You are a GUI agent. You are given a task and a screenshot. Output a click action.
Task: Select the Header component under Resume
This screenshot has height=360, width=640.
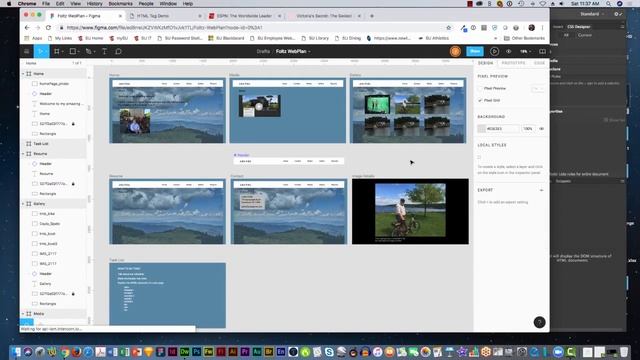(x=53, y=164)
